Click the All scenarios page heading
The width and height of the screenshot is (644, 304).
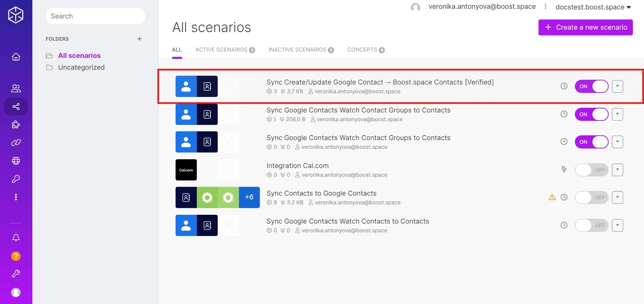212,27
